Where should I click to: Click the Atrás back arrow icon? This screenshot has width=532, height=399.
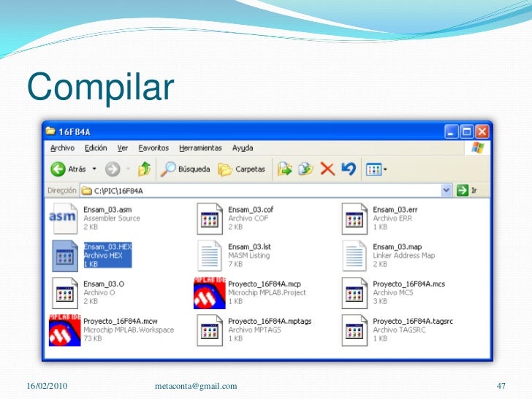[58, 169]
